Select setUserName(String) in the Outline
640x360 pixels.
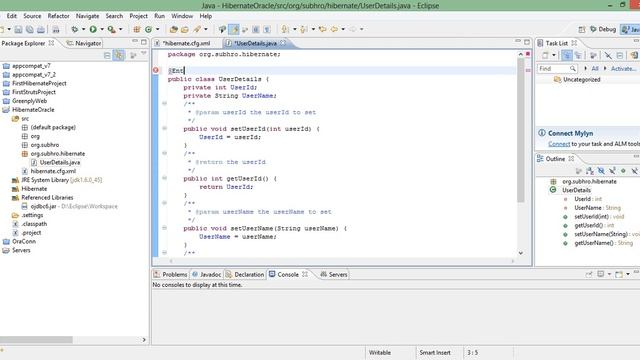pyautogui.click(x=601, y=234)
